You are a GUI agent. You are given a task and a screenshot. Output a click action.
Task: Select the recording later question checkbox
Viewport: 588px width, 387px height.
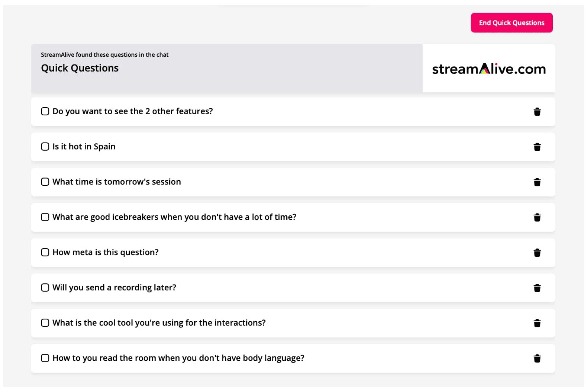(45, 288)
